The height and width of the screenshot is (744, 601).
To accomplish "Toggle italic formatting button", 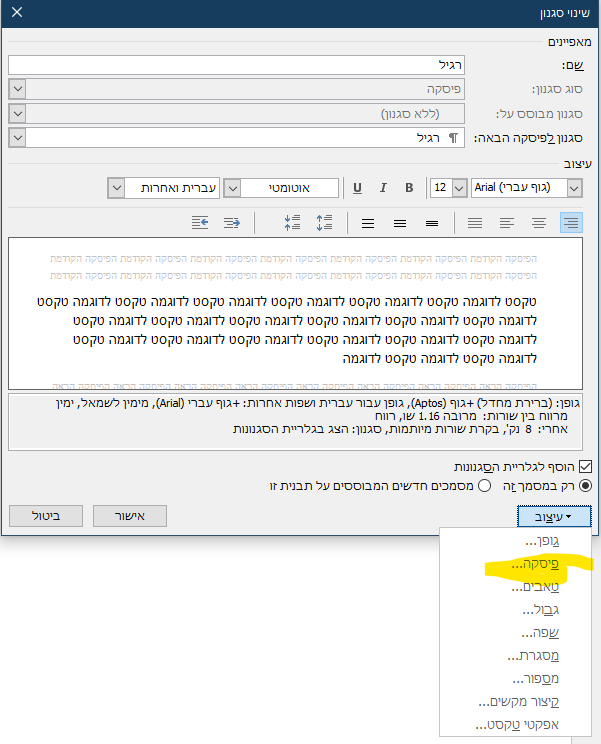I will coord(383,188).
